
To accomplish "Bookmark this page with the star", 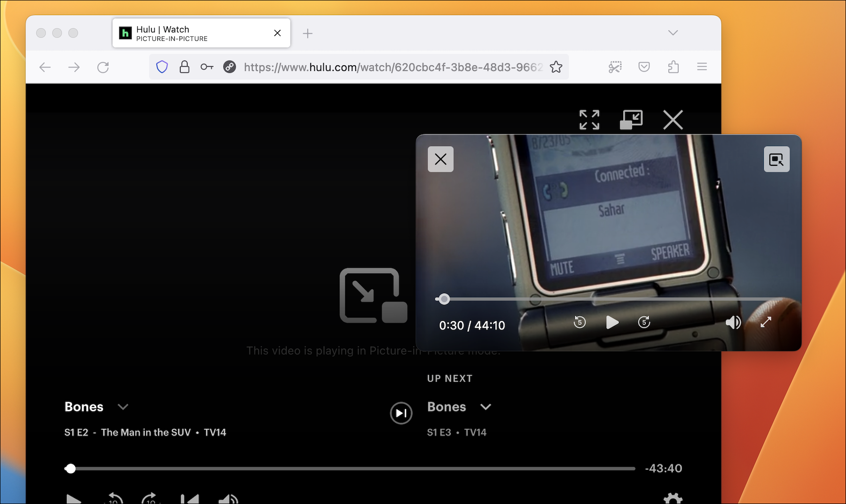I will click(556, 67).
